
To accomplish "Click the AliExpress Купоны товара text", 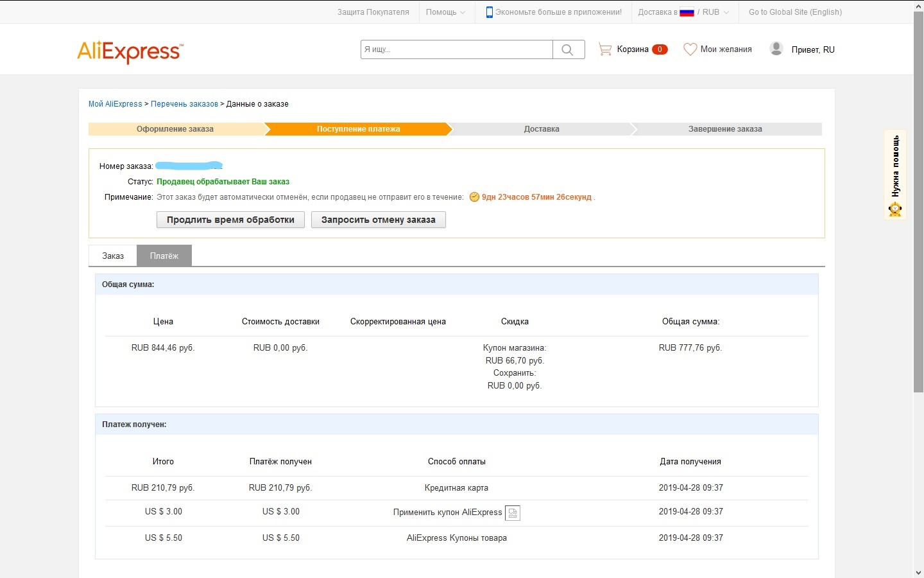I will [x=457, y=538].
